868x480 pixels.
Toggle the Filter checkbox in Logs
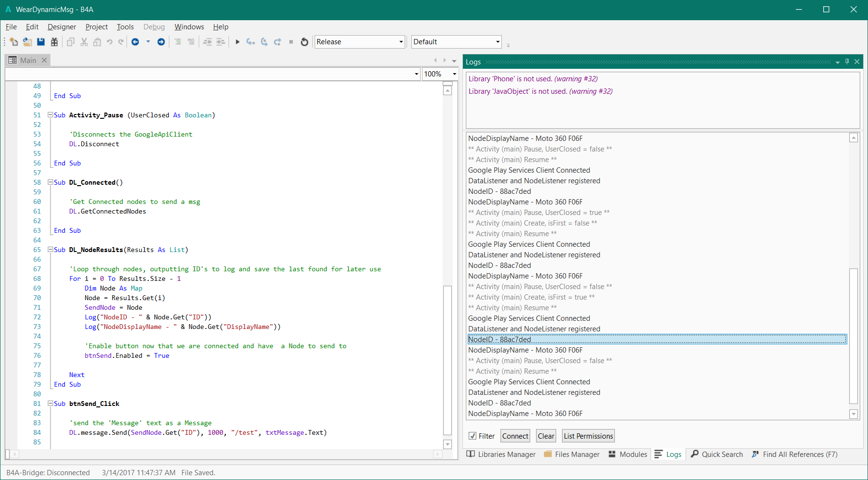(472, 436)
